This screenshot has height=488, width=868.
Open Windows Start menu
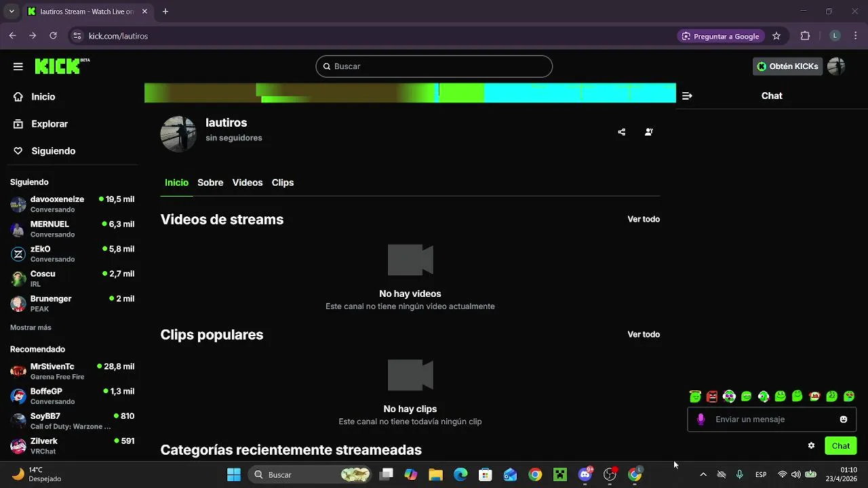click(x=234, y=475)
